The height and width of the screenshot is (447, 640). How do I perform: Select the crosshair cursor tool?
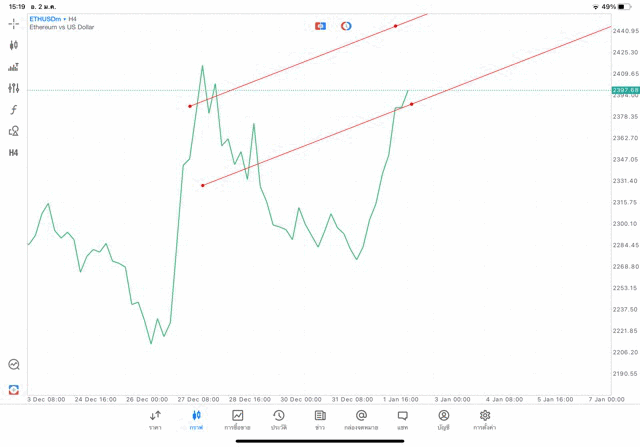tap(14, 23)
